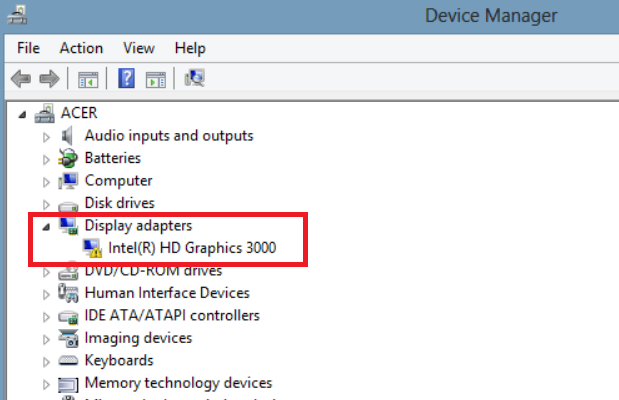
Task: Click the Imaging devices camera icon
Action: (x=68, y=338)
